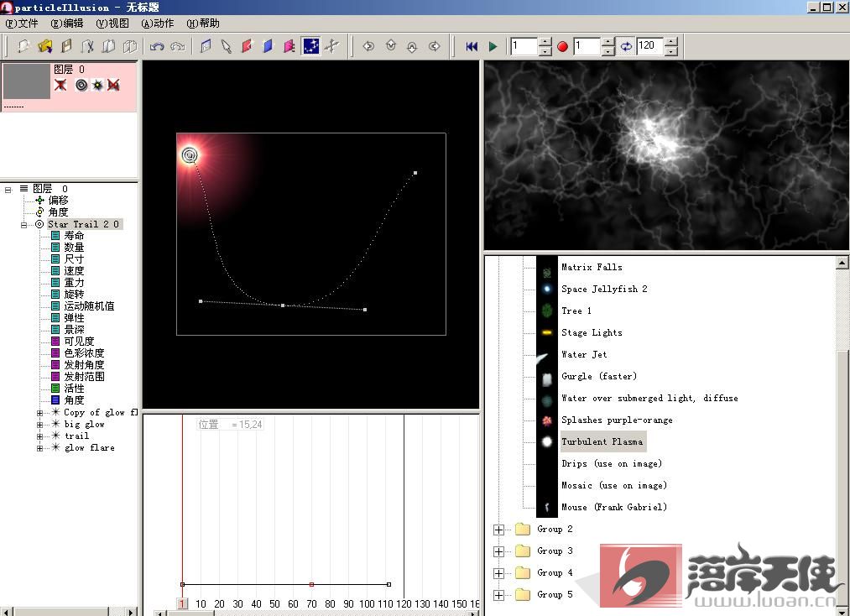Click the Open file folder icon
This screenshot has height=616, width=850.
click(x=44, y=47)
